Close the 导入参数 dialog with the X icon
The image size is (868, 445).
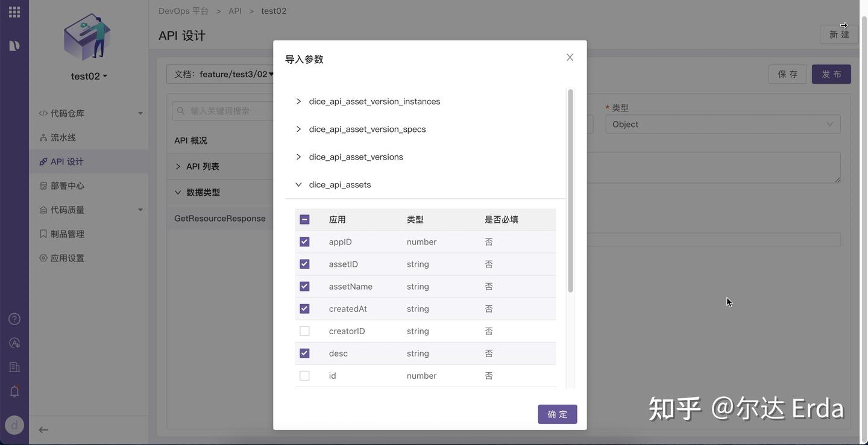pos(570,57)
